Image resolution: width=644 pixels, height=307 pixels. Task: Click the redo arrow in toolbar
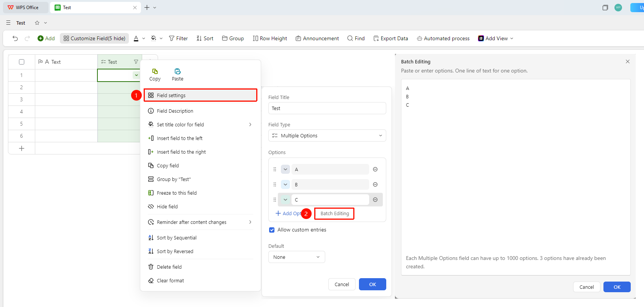pos(27,38)
